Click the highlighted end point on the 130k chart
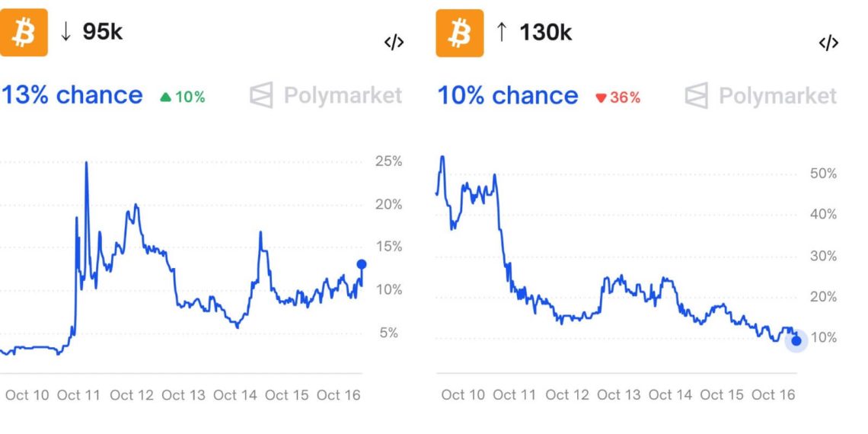This screenshot has width=868, height=434. [796, 340]
